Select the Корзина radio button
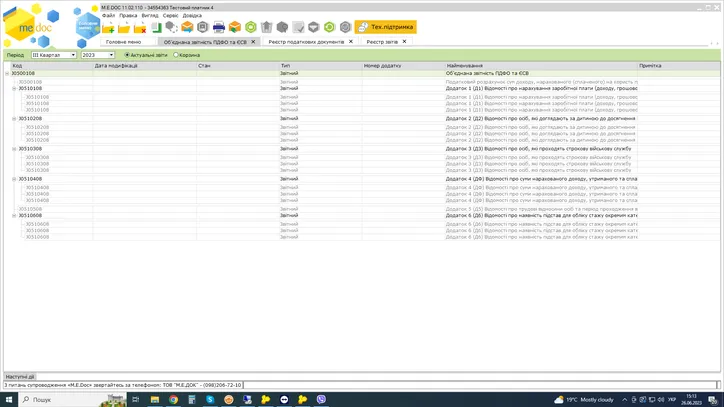Screen dimensions: 724x407 [176, 55]
